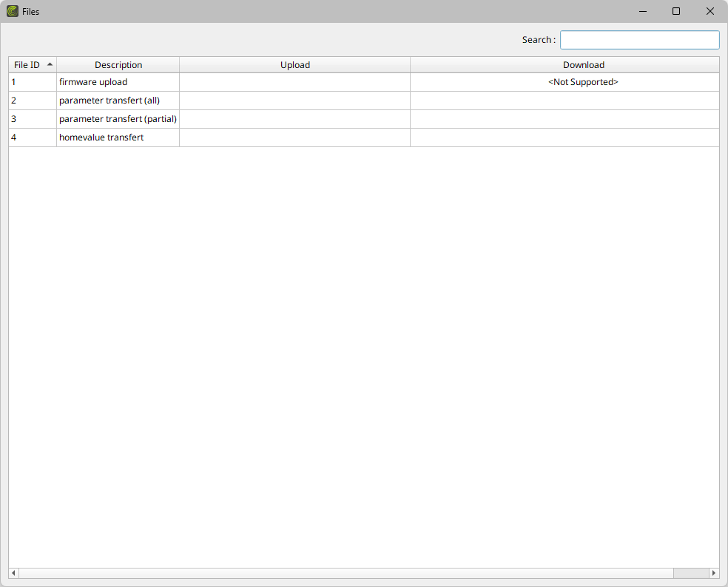Sort by the File ID column header
Viewport: 728px width, 587px height.
(33, 65)
